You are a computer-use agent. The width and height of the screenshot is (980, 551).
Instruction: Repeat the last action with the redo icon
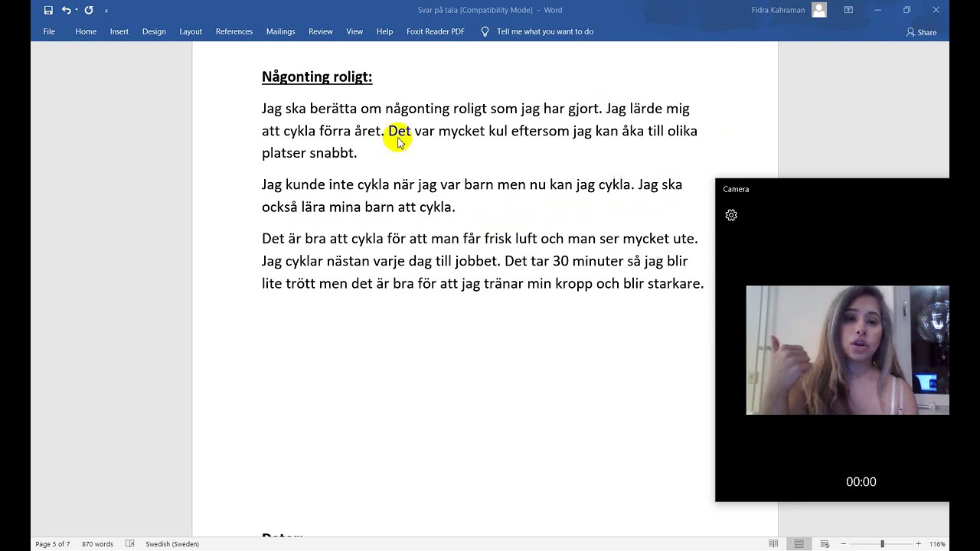click(x=89, y=10)
